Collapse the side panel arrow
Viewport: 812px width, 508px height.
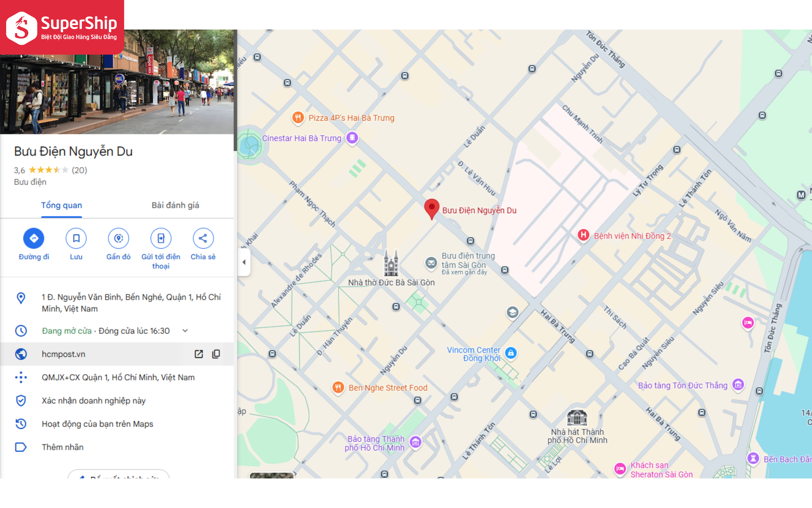click(244, 262)
